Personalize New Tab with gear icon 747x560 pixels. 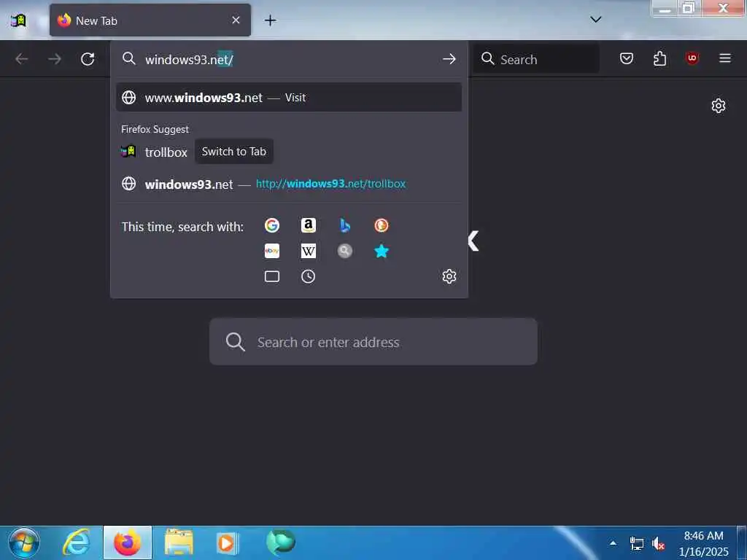coord(719,106)
